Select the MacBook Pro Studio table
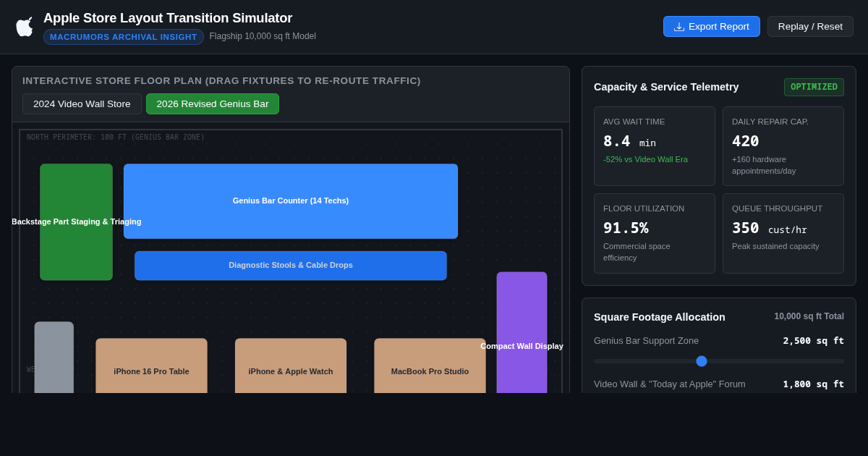 tap(430, 366)
